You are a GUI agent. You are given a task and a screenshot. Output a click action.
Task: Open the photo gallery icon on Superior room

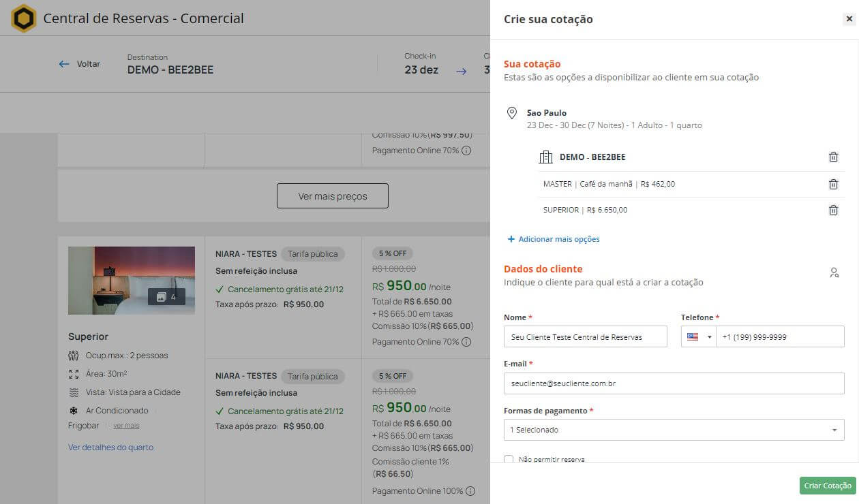pyautogui.click(x=166, y=297)
